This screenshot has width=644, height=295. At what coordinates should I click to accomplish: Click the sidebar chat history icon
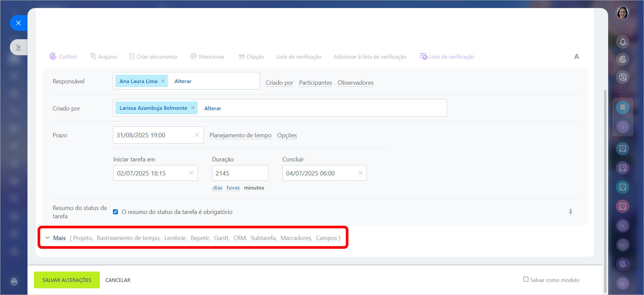coord(623,77)
